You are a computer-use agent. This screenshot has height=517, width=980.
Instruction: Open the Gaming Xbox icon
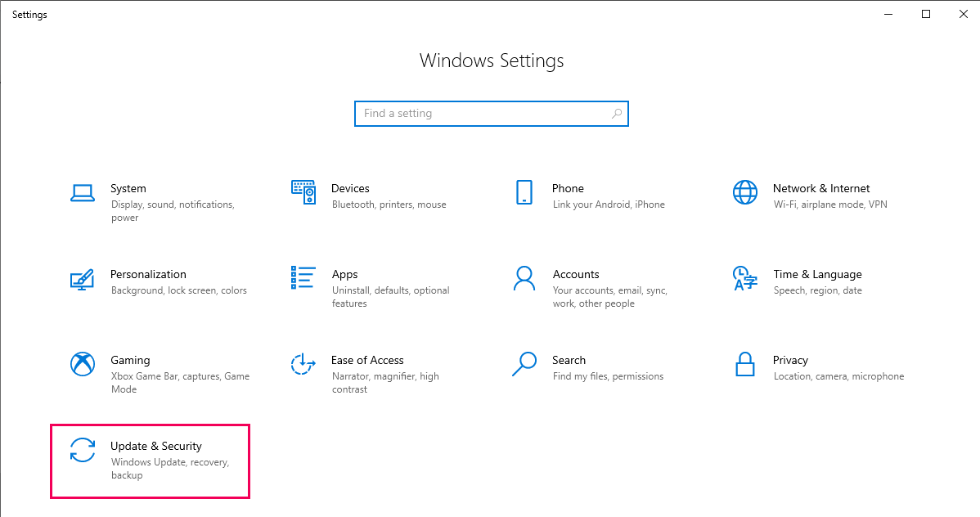(83, 364)
